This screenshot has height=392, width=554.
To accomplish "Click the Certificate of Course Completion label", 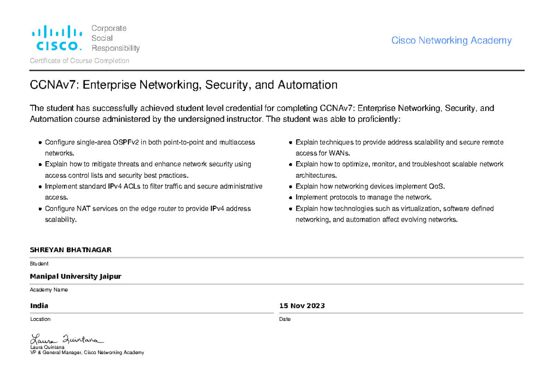I will tap(79, 61).
